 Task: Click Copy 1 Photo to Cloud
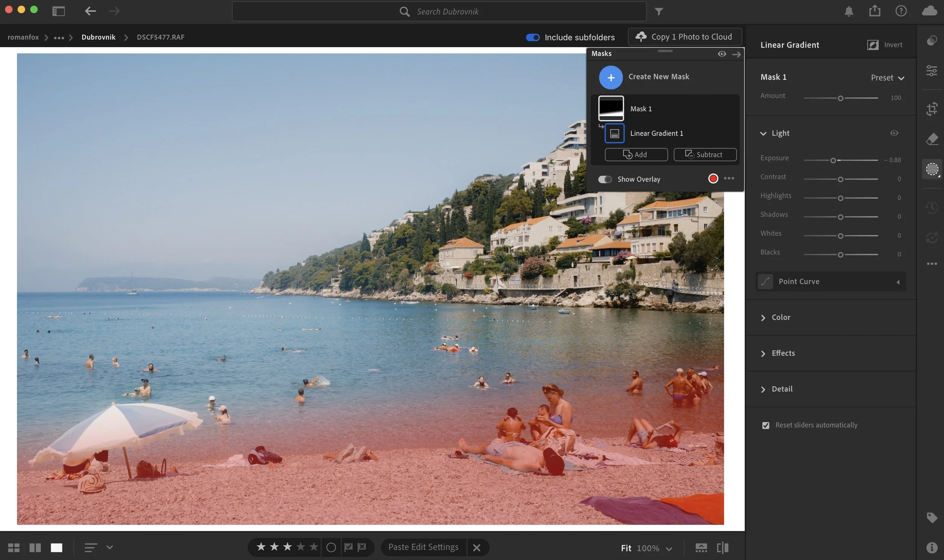685,37
